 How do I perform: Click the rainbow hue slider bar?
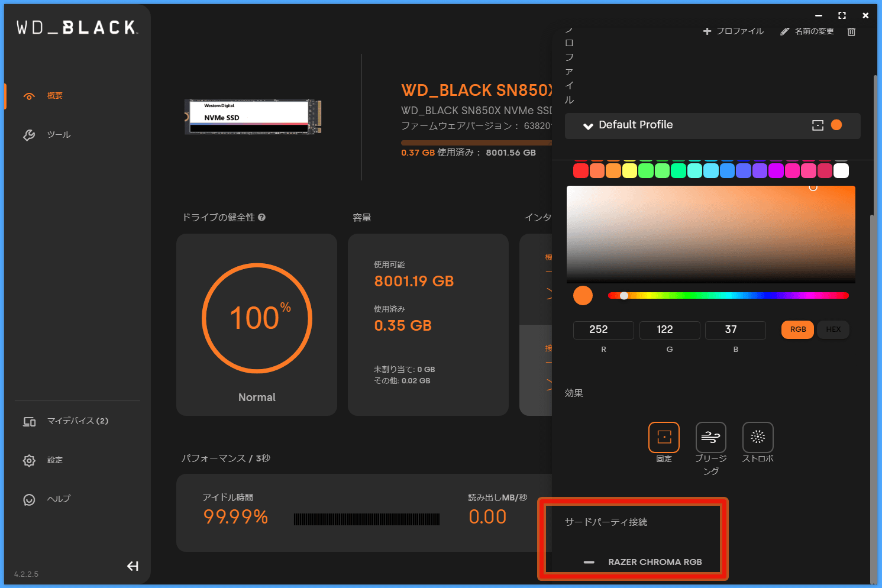click(728, 296)
